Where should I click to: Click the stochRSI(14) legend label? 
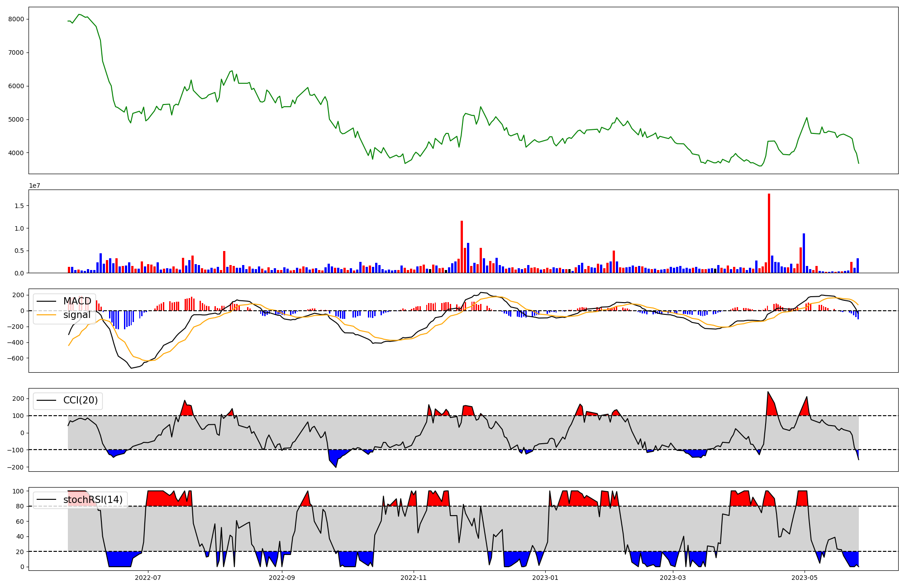(x=93, y=499)
